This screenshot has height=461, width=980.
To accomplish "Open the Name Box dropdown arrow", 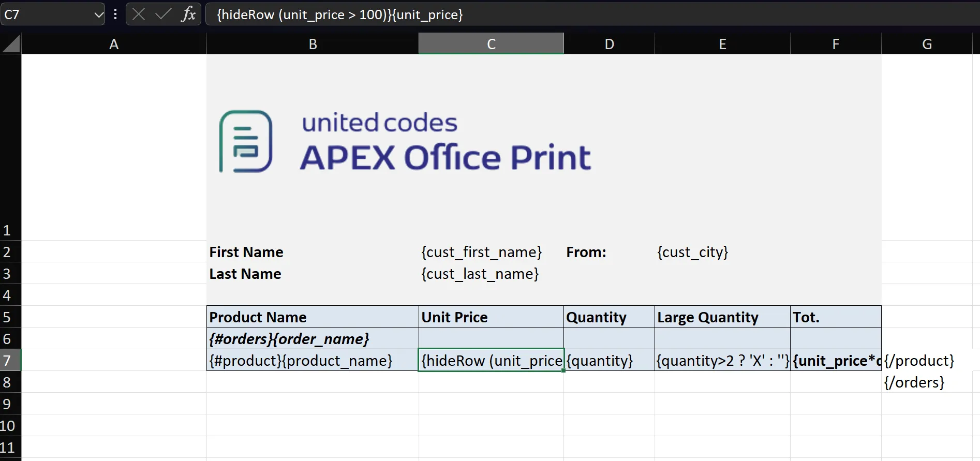I will pyautogui.click(x=98, y=14).
